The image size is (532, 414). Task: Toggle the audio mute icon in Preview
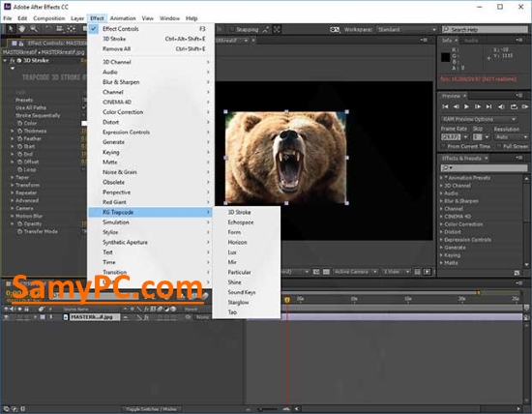coord(501,107)
